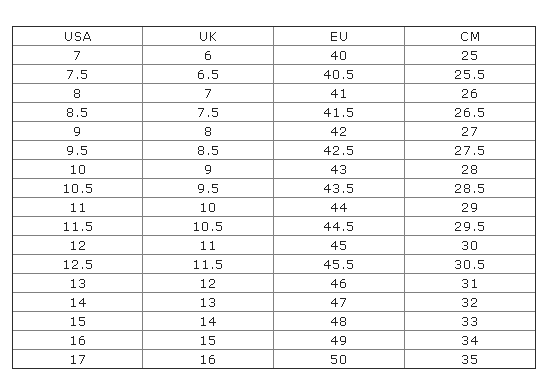This screenshot has width=553, height=381.
Task: Click the UK column header
Action: (208, 36)
